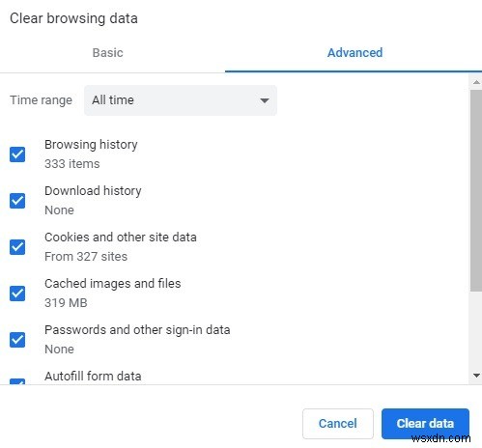Viewport: 482px width, 448px height.
Task: Select the Advanced tab
Action: (x=354, y=53)
